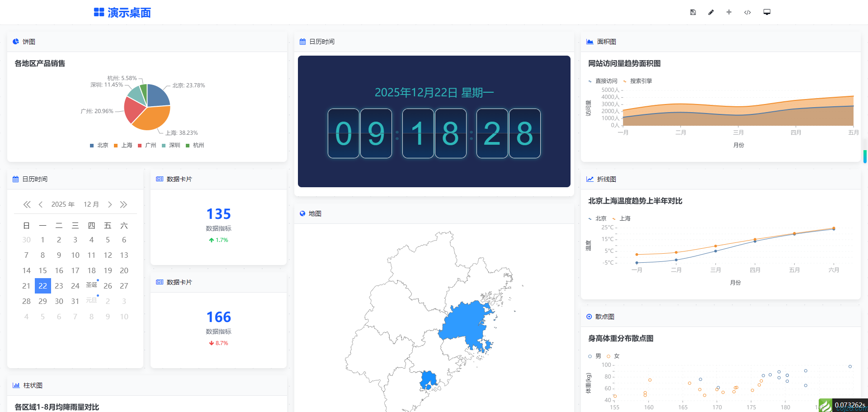The image size is (868, 412).
Task: Expand to next month with right chevron
Action: click(x=110, y=204)
